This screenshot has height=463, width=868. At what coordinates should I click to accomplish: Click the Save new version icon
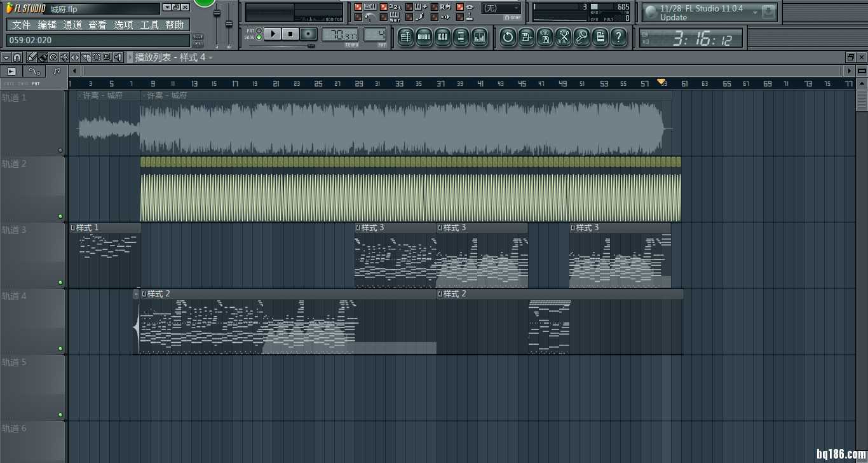526,37
